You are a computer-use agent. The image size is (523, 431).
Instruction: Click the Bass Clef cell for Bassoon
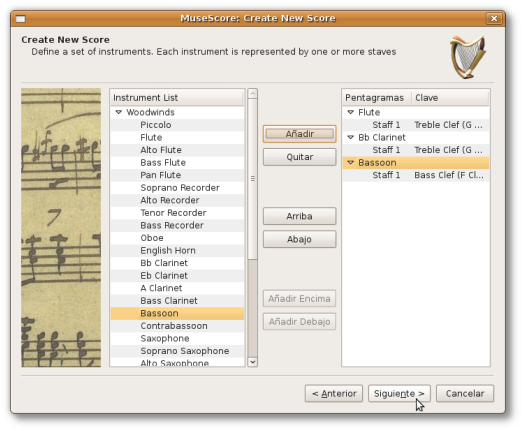[449, 175]
